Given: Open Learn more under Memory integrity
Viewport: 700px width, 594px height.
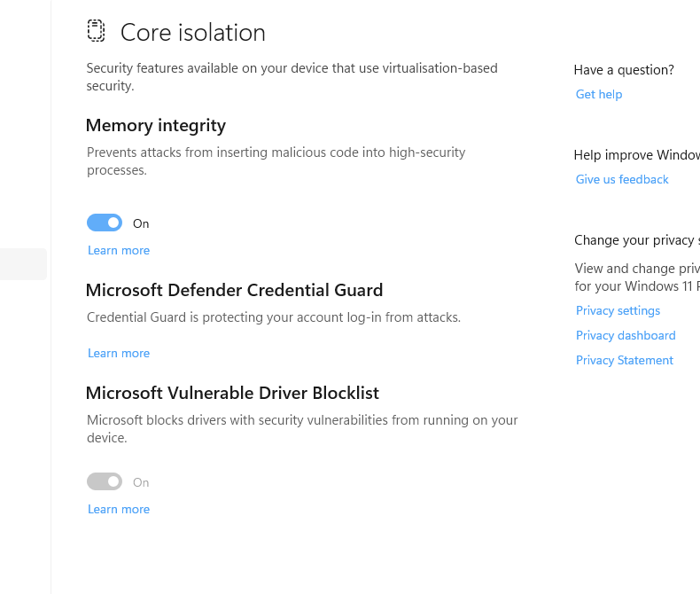Looking at the screenshot, I should pos(119,251).
